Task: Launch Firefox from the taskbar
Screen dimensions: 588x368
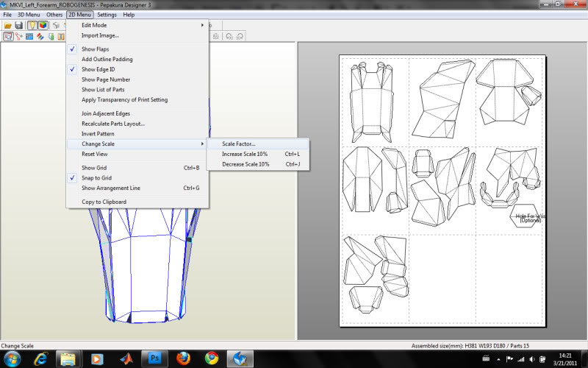Action: click(183, 358)
